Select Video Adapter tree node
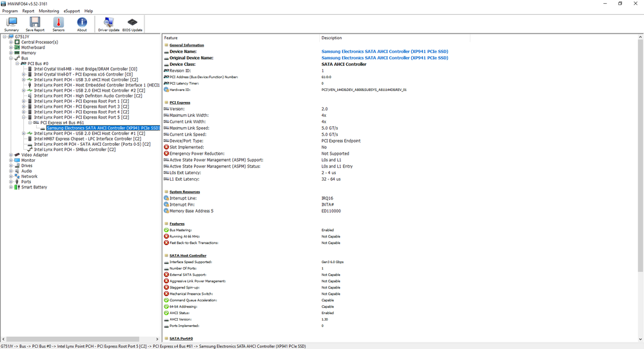Screen dimensions: 644x349 click(35, 155)
